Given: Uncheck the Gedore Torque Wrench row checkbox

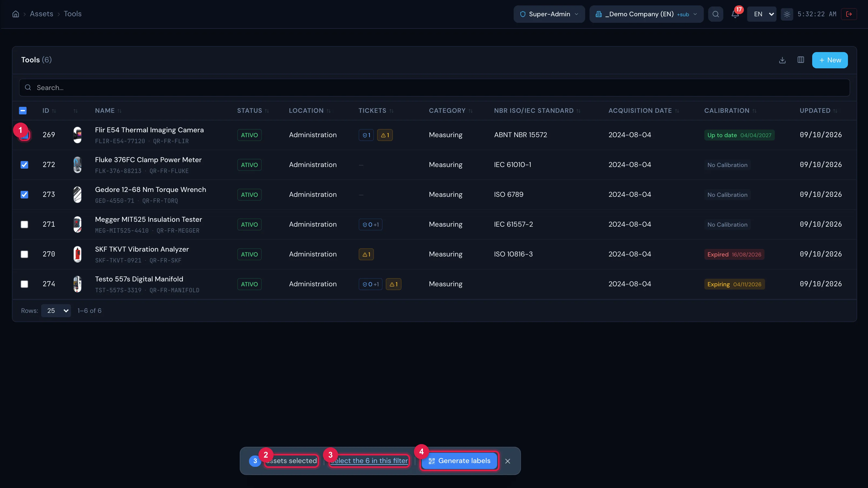Looking at the screenshot, I should (24, 195).
